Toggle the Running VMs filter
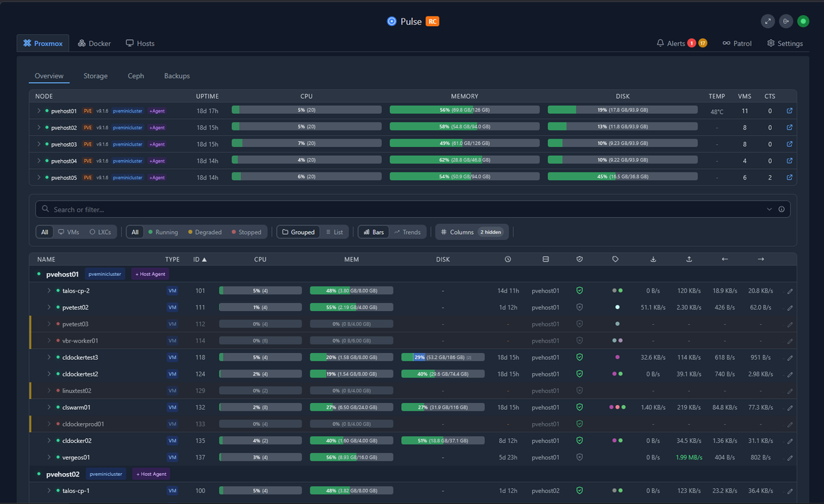Screen dimensions: 824x504 [164, 232]
